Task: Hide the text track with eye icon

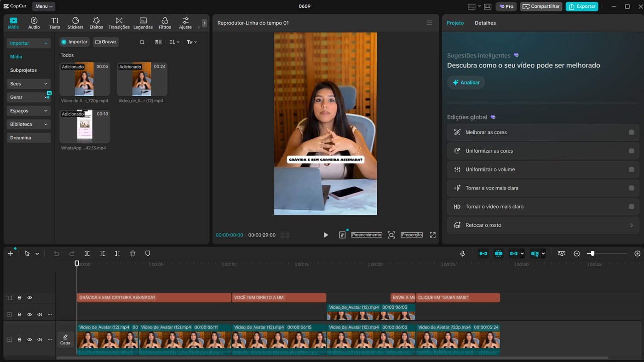Action: [29, 298]
